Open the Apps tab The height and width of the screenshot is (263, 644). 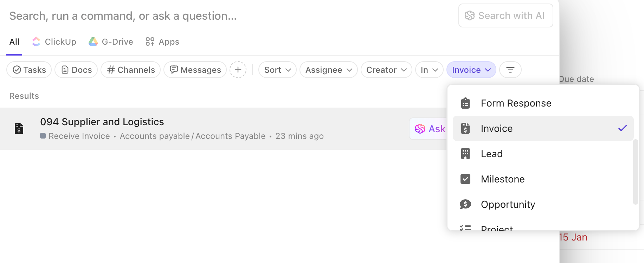[x=162, y=42]
